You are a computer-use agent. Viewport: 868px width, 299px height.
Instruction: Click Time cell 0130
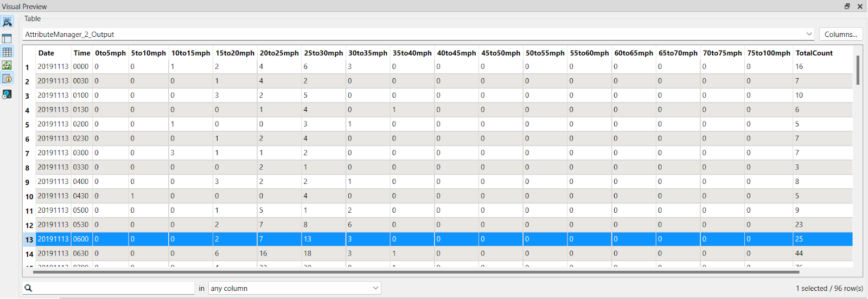82,110
